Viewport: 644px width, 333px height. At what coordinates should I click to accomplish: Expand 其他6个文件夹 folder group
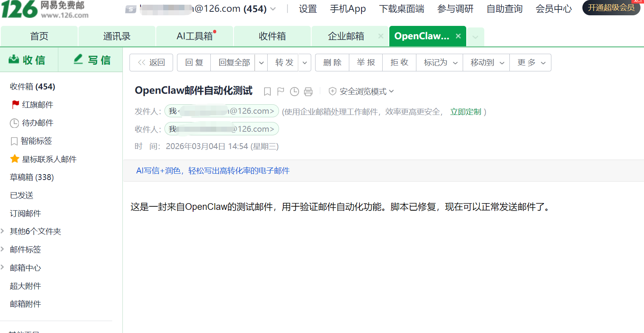(x=2, y=231)
